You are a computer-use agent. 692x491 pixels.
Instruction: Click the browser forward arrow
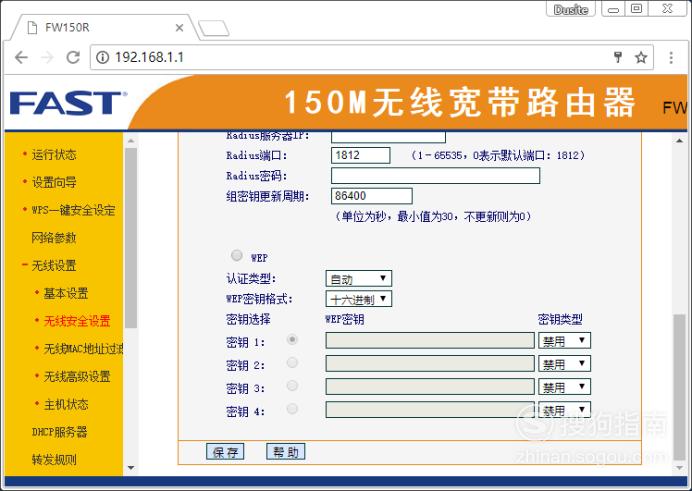coord(47,57)
